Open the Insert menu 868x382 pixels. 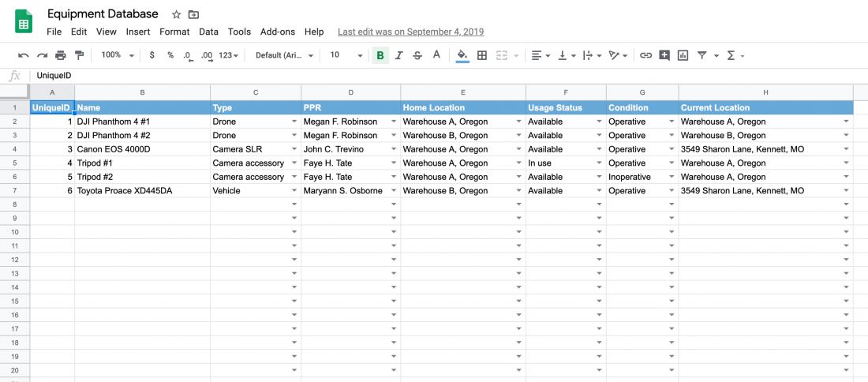[x=138, y=32]
